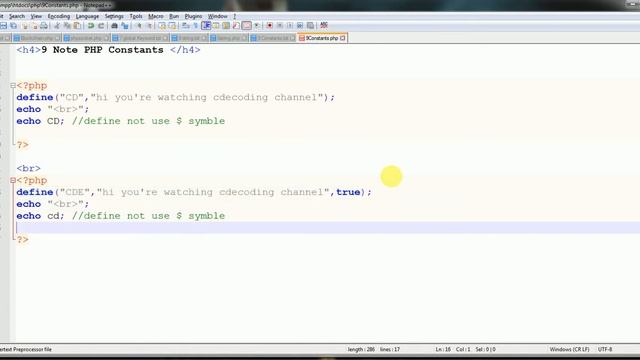Click the ABC spell-check toolbar icon
The image size is (640, 360).
(324, 26)
